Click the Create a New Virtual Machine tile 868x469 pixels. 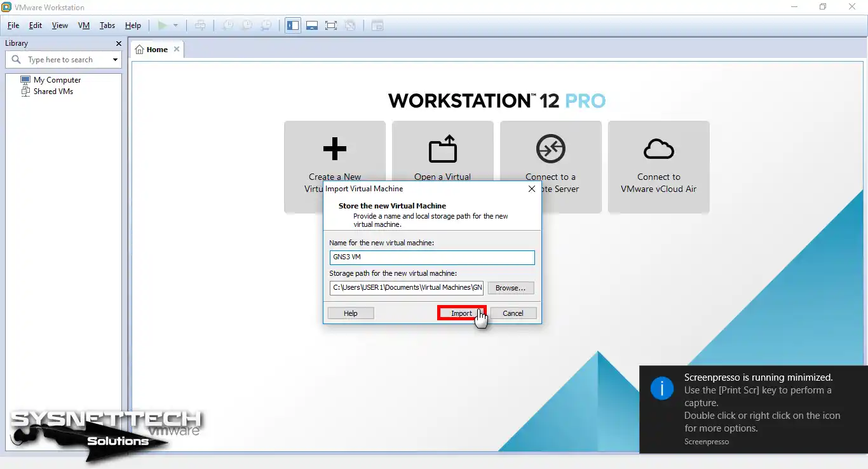pyautogui.click(x=335, y=167)
